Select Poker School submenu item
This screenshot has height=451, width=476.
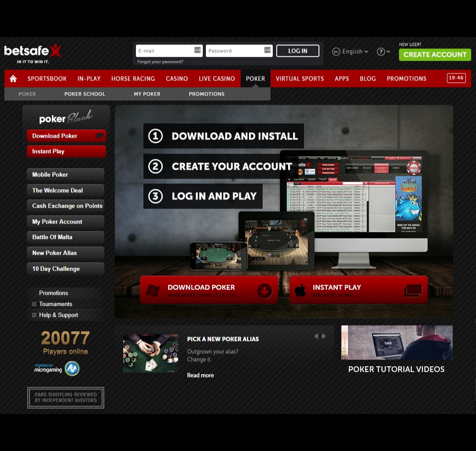[x=84, y=94]
